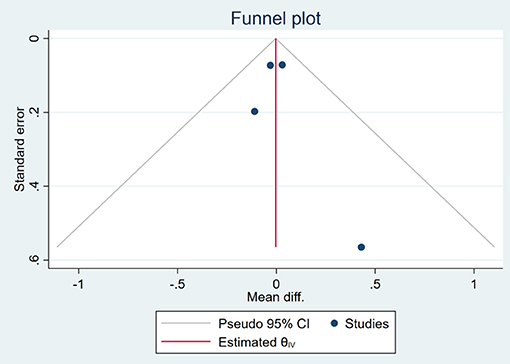
Task: Click the study dot at standard error .2
Action: [x=254, y=111]
